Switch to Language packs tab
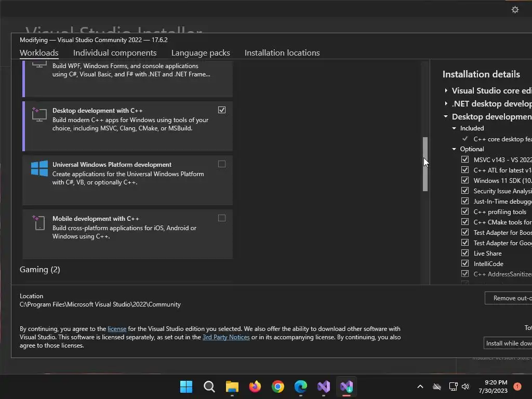532x399 pixels. coord(201,53)
